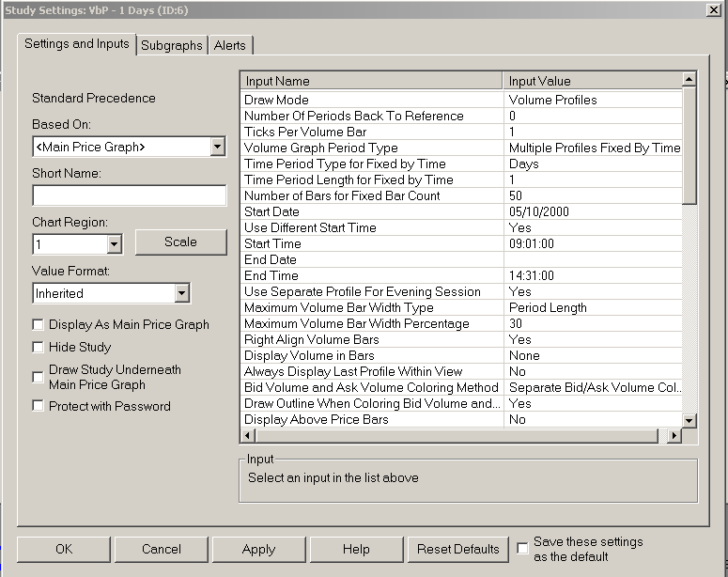The width and height of the screenshot is (728, 577).
Task: Toggle the Hide Study checkbox
Action: (39, 347)
